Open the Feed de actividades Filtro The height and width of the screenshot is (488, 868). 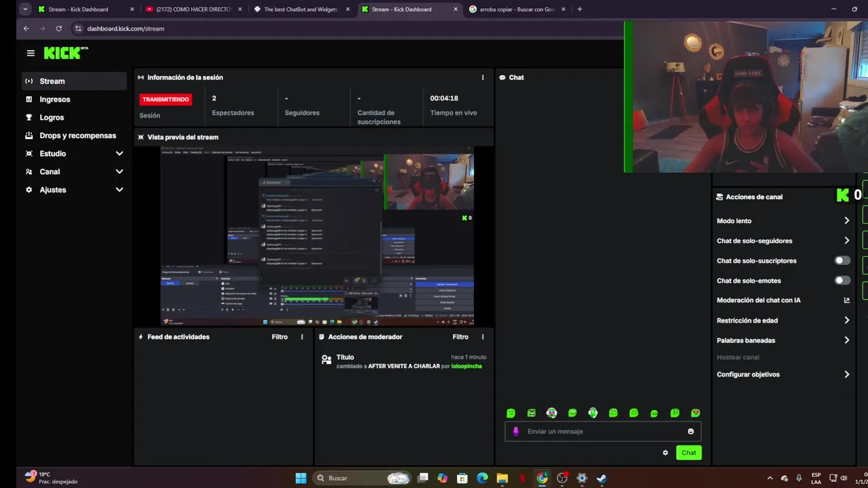[279, 337]
